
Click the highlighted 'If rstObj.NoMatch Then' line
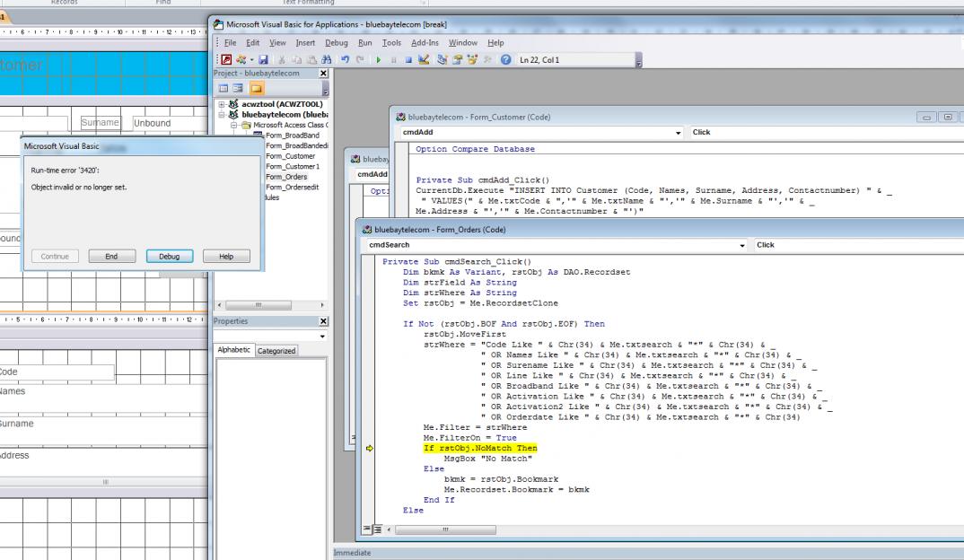[x=480, y=448]
